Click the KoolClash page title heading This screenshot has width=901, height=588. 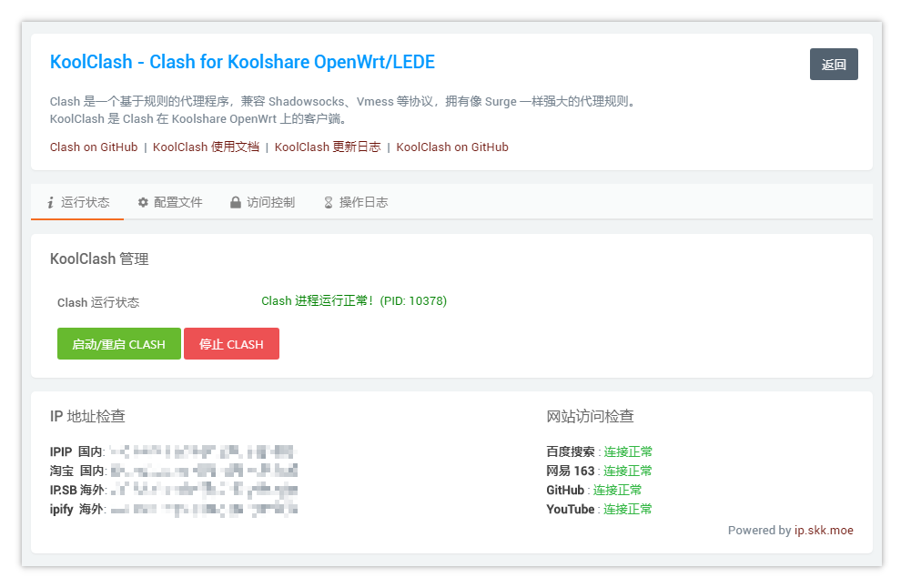(x=242, y=62)
